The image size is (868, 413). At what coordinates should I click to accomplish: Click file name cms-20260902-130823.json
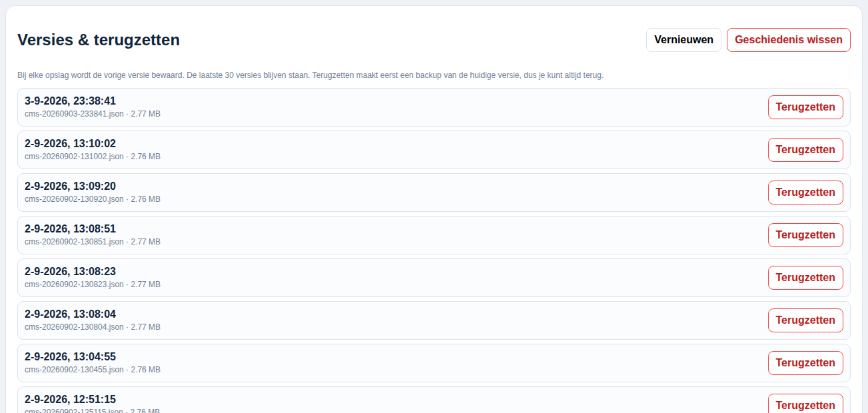pyautogui.click(x=74, y=284)
